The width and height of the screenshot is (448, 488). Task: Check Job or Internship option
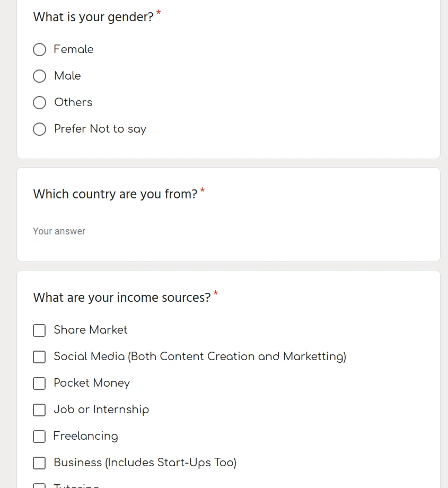click(x=39, y=410)
